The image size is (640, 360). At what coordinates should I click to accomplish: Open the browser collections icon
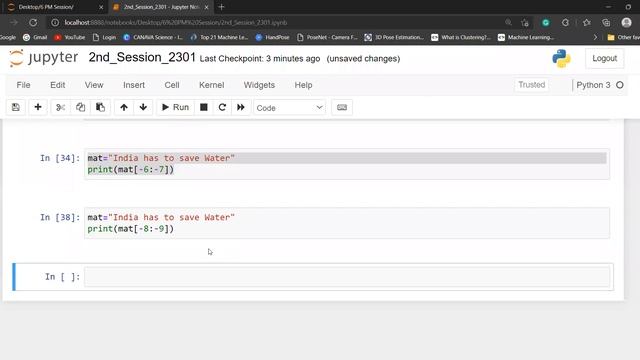(x=606, y=22)
